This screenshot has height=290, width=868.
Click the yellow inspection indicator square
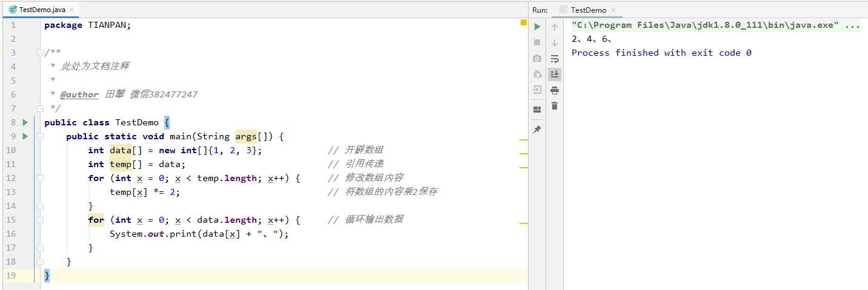click(524, 23)
